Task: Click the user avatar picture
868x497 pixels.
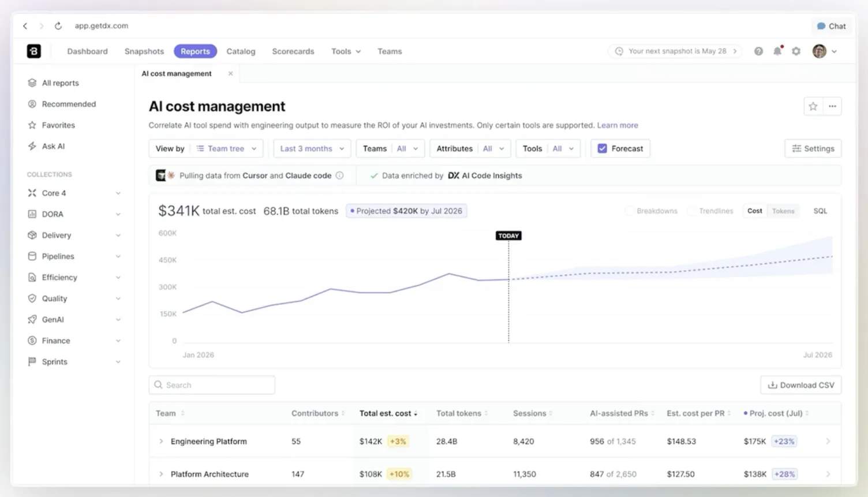Action: [819, 51]
